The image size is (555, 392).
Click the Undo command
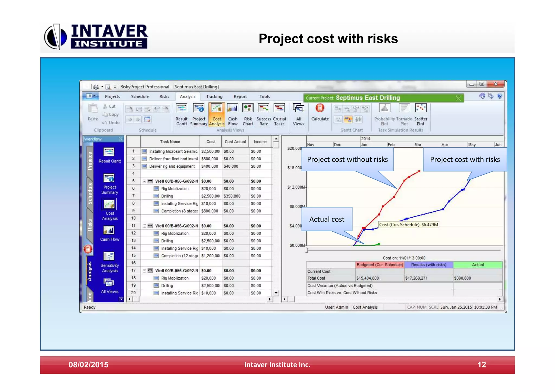pyautogui.click(x=111, y=122)
